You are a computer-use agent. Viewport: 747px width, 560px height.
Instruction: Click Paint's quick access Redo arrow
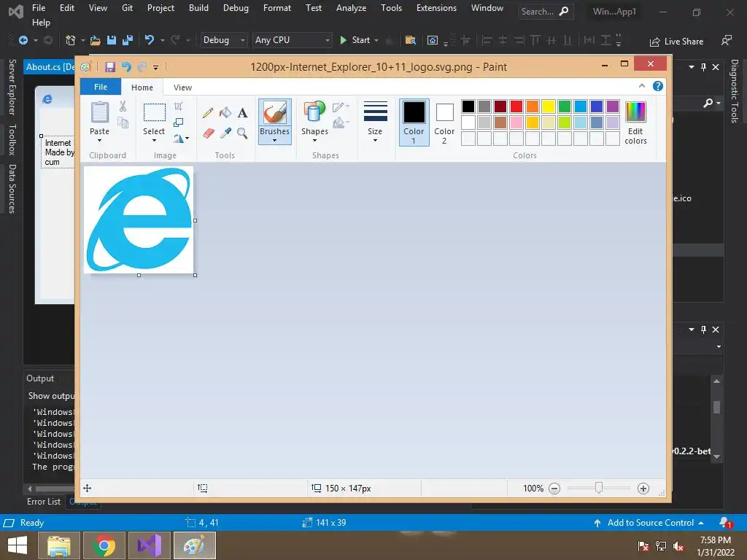[142, 67]
